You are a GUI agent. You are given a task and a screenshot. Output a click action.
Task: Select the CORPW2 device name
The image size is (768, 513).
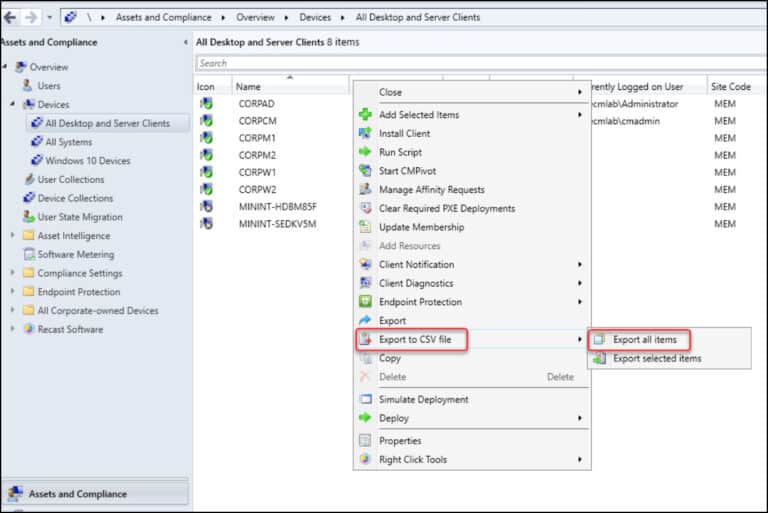(257, 189)
